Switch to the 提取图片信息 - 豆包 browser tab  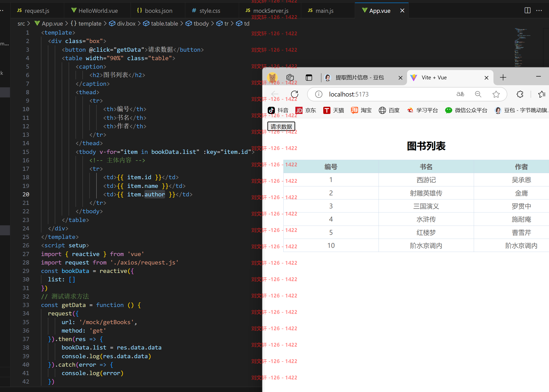point(360,77)
